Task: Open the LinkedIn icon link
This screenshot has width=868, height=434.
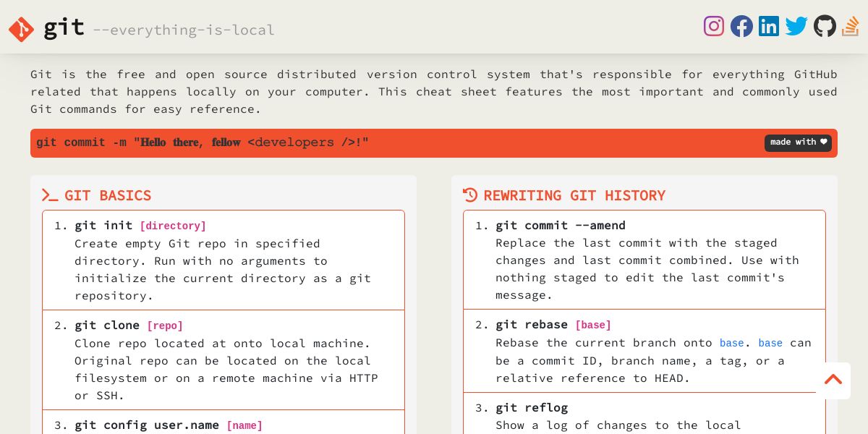Action: [769, 26]
